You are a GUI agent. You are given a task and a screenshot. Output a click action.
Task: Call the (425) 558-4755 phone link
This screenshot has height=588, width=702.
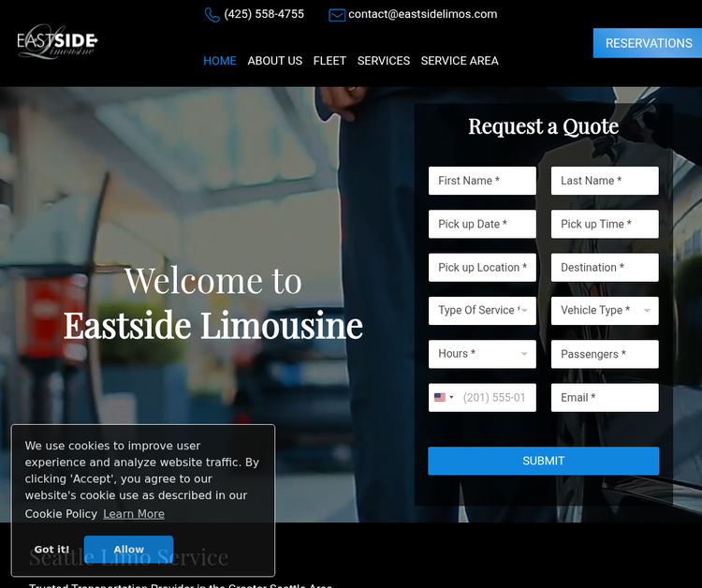264,14
